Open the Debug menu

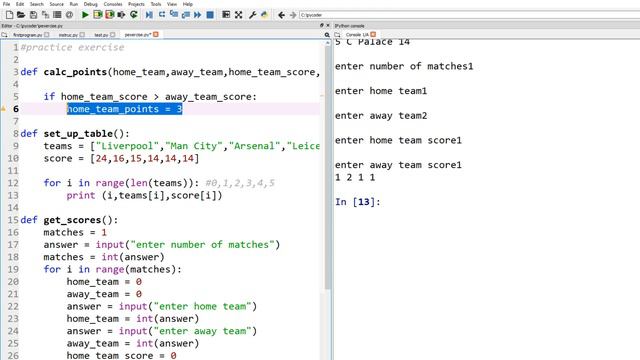[x=91, y=4]
